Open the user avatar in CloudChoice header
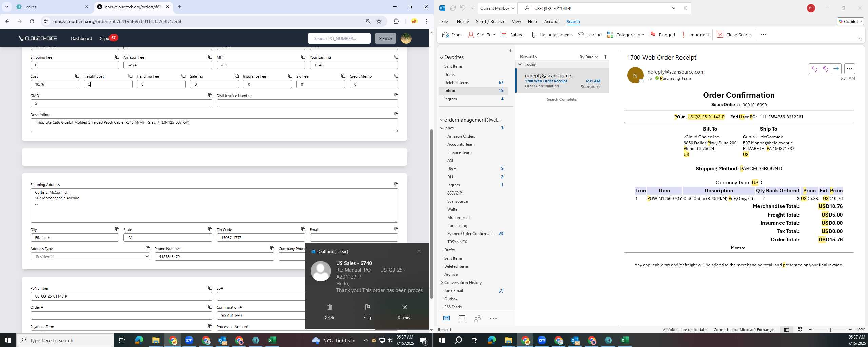The height and width of the screenshot is (347, 868). (406, 38)
